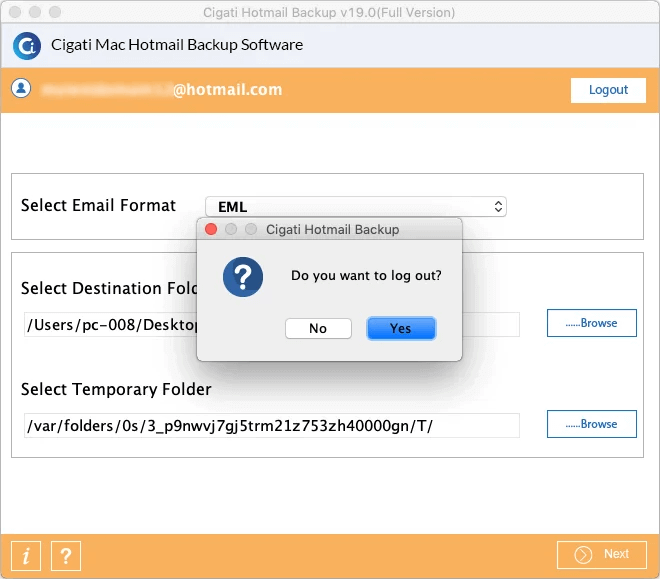Click the Logout button
Screen dimensions: 660x579
608,90
